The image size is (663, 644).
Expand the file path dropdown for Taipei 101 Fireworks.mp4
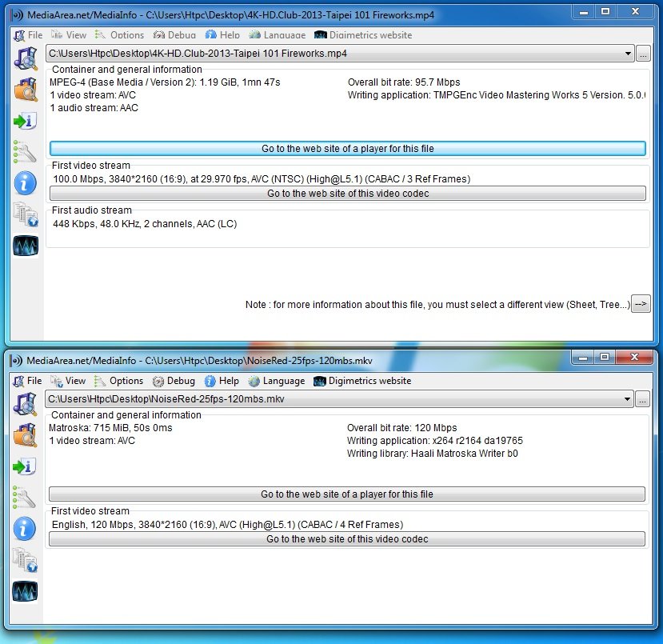(x=628, y=54)
